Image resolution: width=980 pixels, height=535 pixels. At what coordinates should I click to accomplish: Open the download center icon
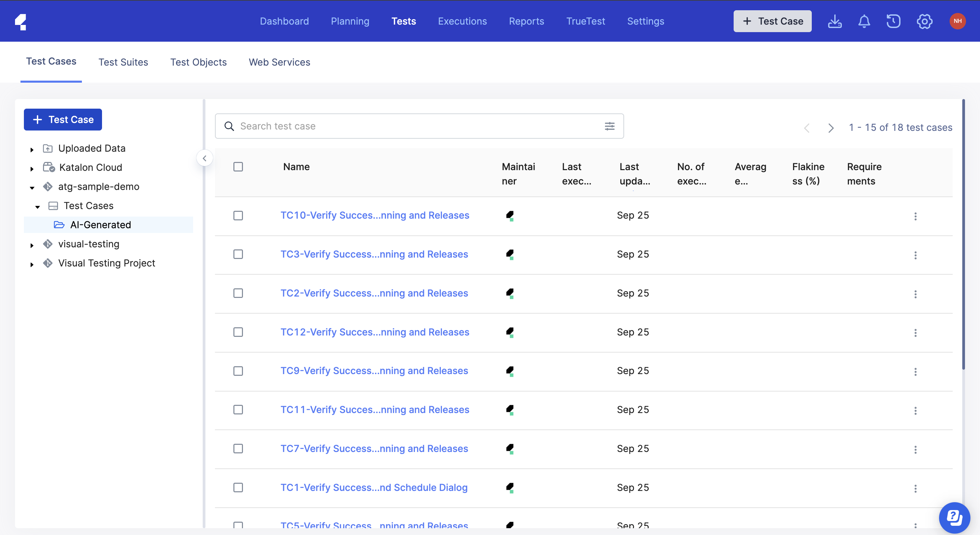point(835,21)
